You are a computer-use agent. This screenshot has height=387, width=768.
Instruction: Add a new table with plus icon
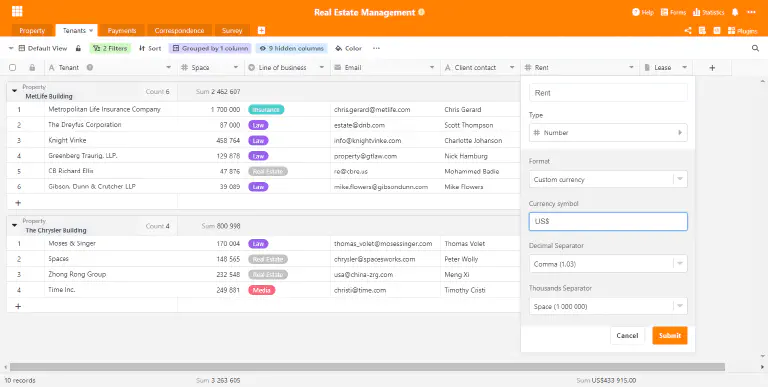coord(262,30)
